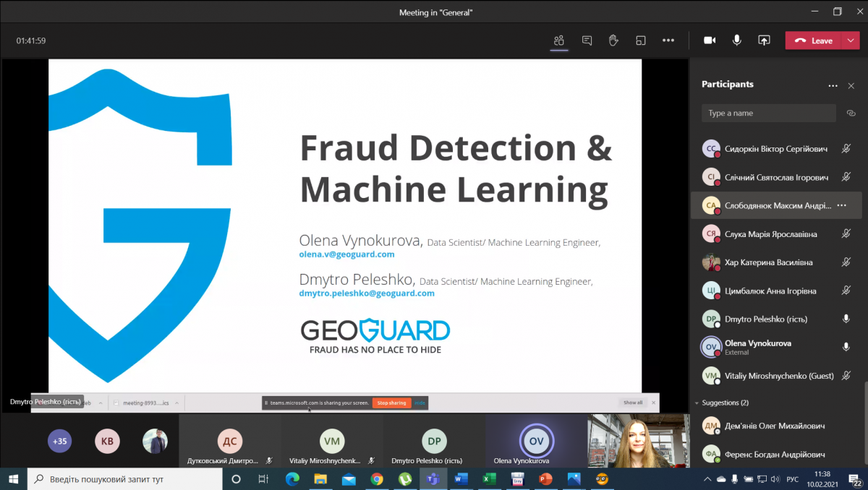868x490 pixels.
Task: Show hidden system tray icons chevron
Action: tap(707, 478)
